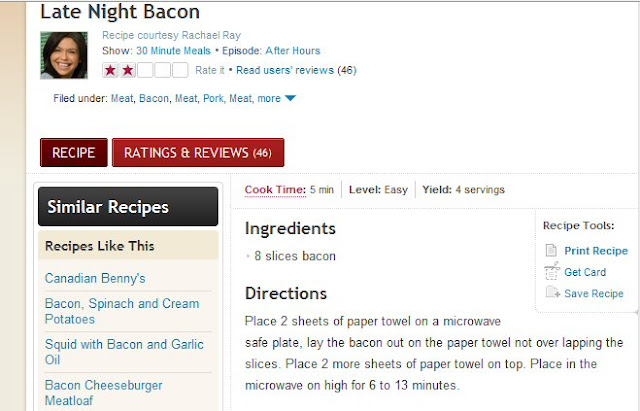Click the Get Card link
The width and height of the screenshot is (640, 411).
click(x=585, y=272)
